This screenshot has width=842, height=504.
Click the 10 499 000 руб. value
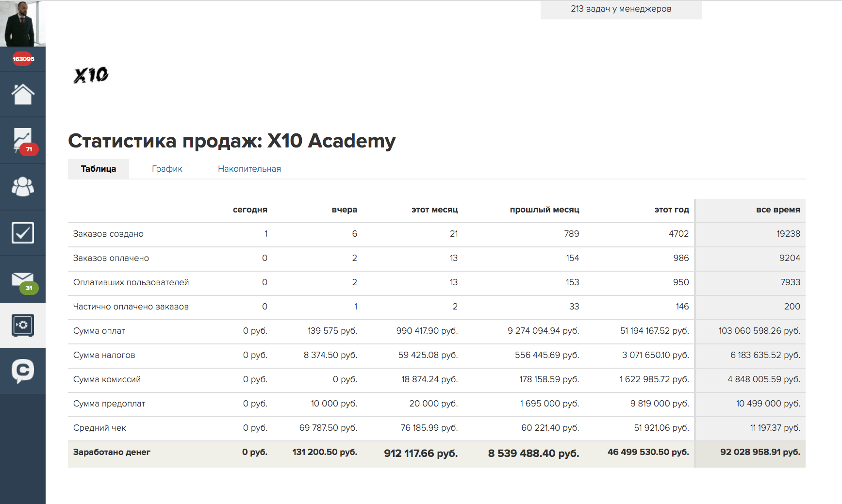(768, 404)
